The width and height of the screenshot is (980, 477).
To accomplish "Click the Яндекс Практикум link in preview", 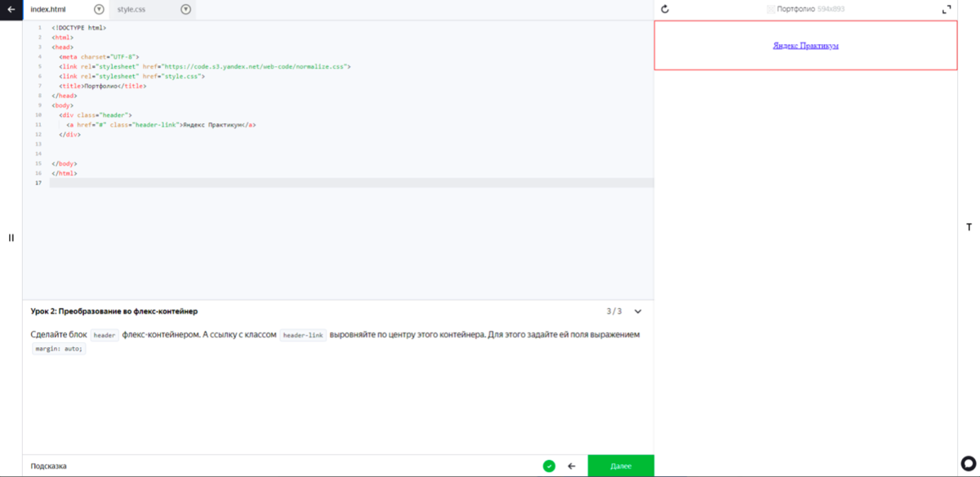I will point(805,46).
